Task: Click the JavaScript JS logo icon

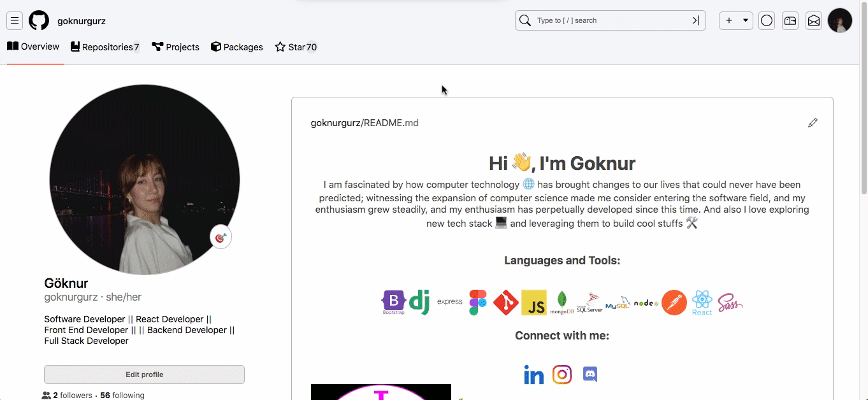Action: tap(534, 303)
